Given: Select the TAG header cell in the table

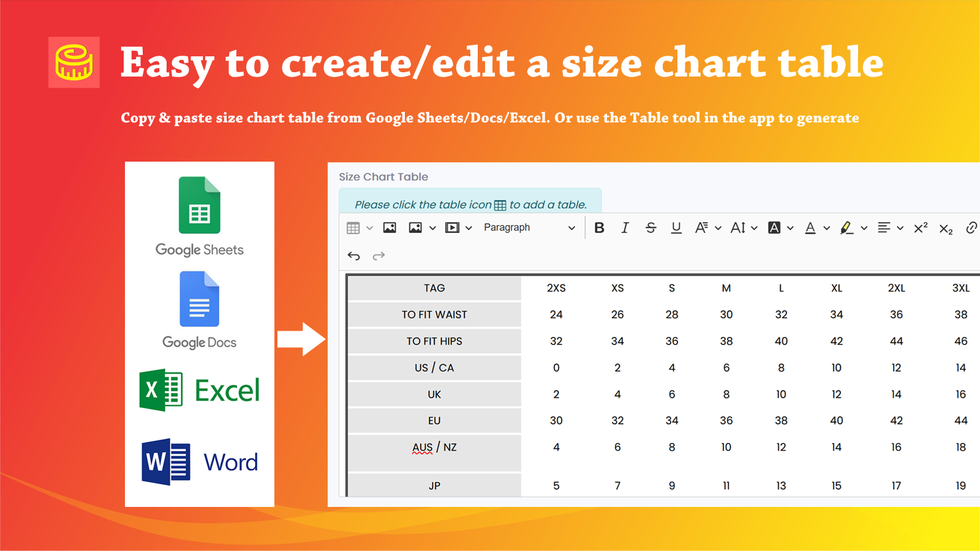Looking at the screenshot, I should coord(434,288).
